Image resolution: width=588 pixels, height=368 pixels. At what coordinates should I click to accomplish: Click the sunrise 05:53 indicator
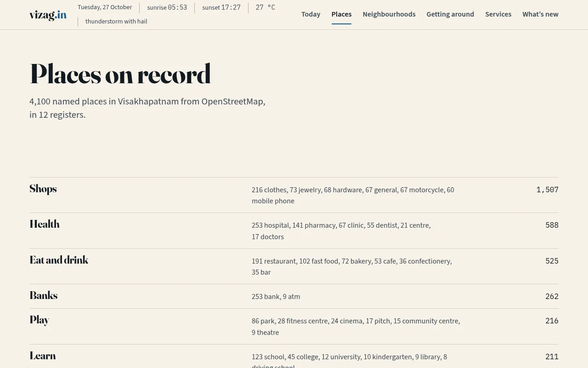coord(167,7)
